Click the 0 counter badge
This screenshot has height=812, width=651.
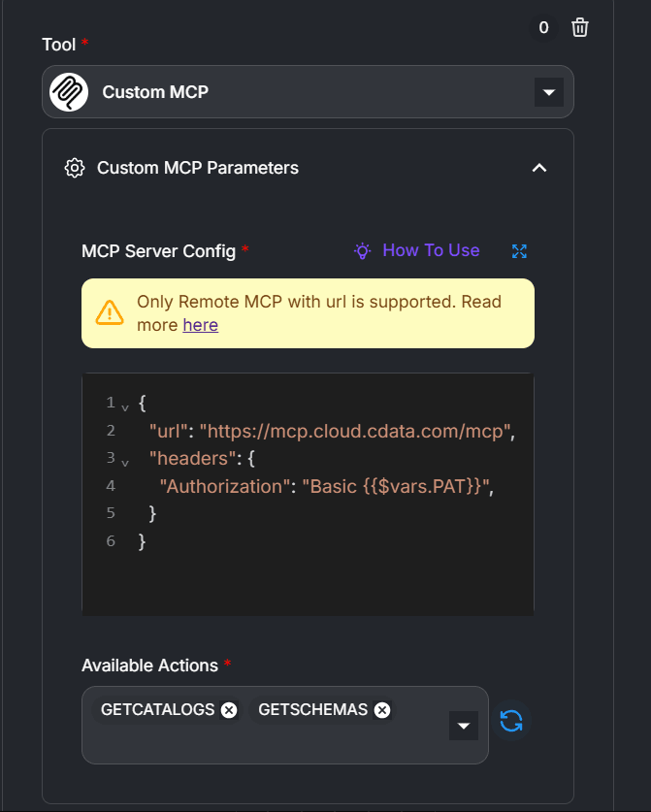(x=543, y=28)
